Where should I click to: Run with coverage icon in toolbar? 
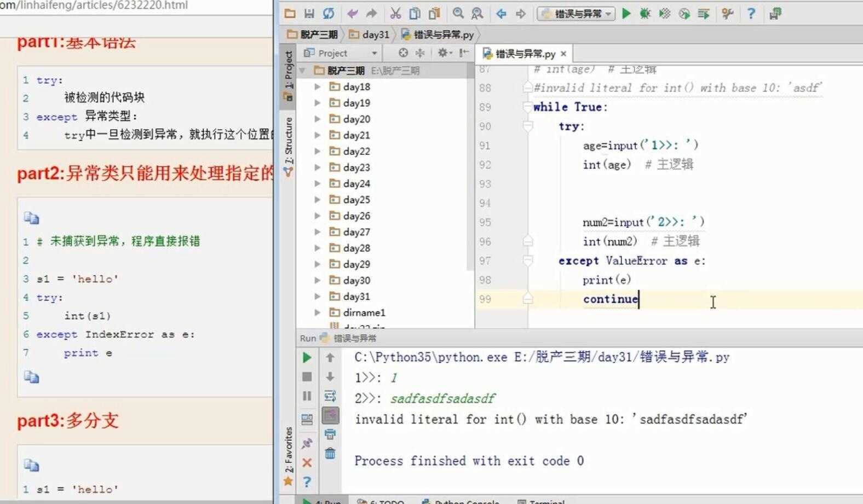665,14
